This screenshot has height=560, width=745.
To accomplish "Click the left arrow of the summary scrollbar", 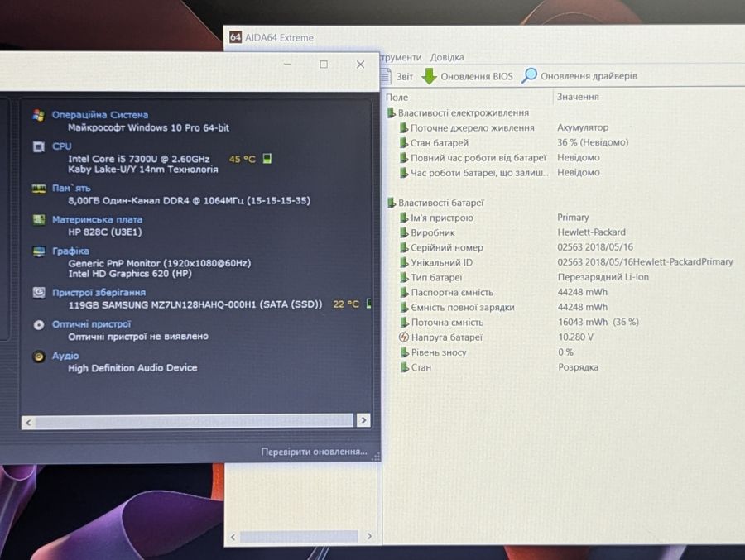I will 28,422.
